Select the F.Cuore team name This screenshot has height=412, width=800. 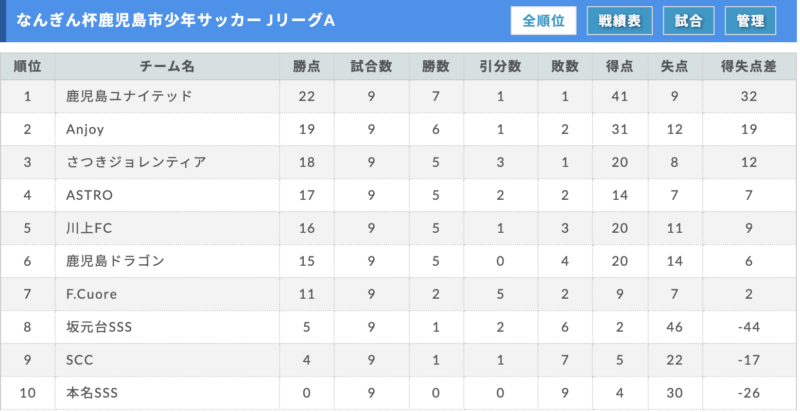91,294
